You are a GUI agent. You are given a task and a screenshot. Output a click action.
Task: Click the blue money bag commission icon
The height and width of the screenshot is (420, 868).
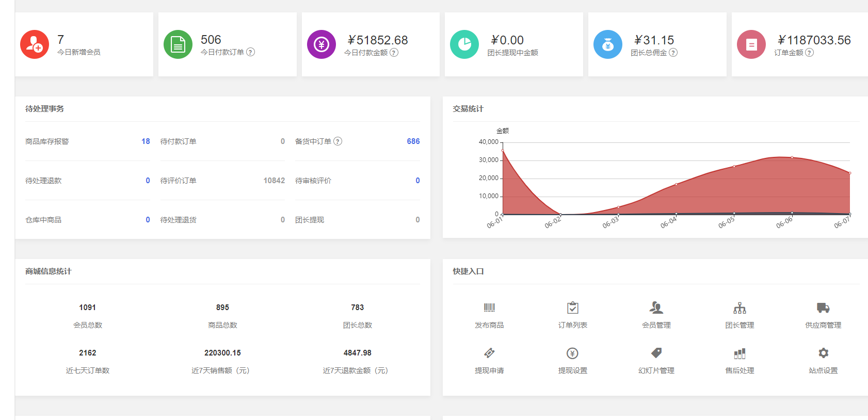tap(608, 44)
